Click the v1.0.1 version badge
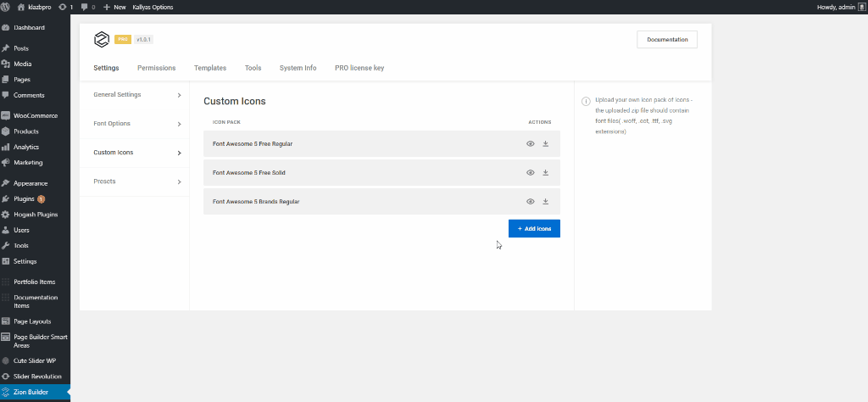This screenshot has width=868, height=402. point(143,39)
